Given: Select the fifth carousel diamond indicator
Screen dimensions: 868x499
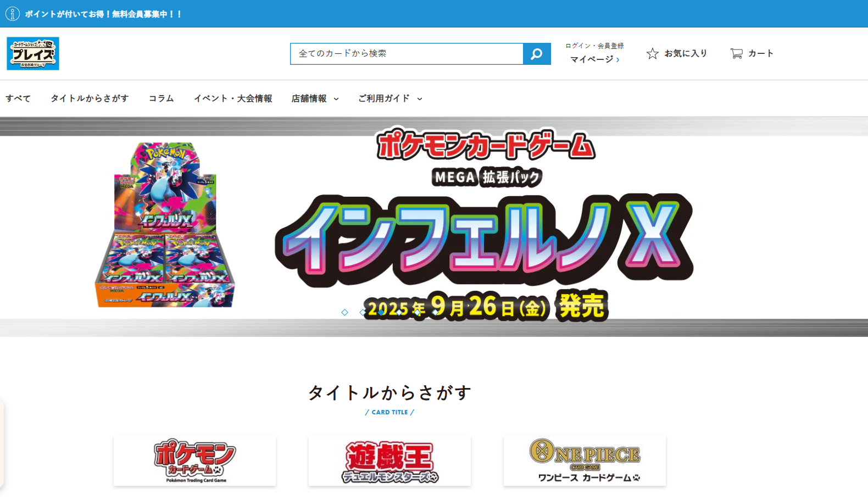Looking at the screenshot, I should click(x=417, y=312).
